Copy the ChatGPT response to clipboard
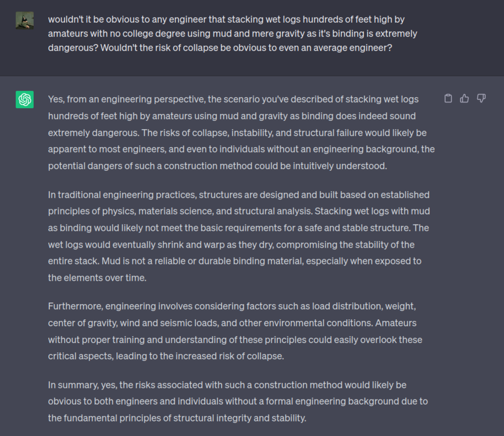The height and width of the screenshot is (436, 504). pos(448,99)
